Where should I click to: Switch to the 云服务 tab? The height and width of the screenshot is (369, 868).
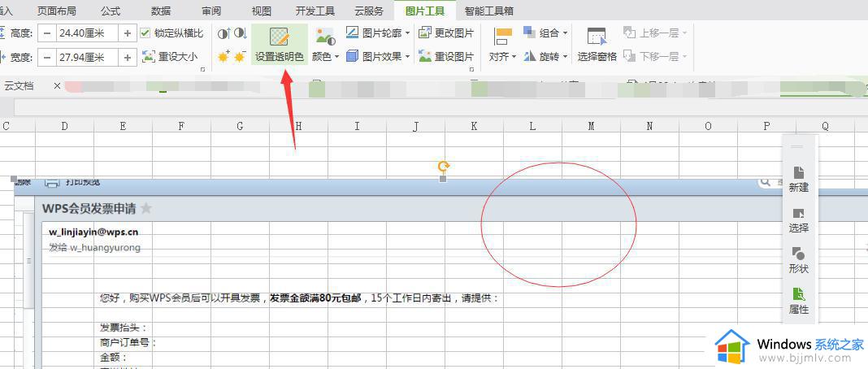(x=369, y=11)
